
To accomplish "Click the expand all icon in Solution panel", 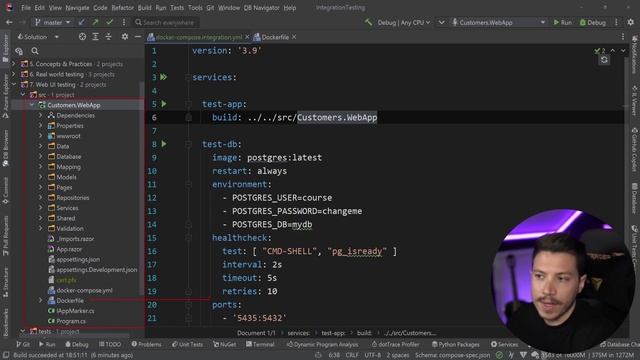I will [x=95, y=37].
